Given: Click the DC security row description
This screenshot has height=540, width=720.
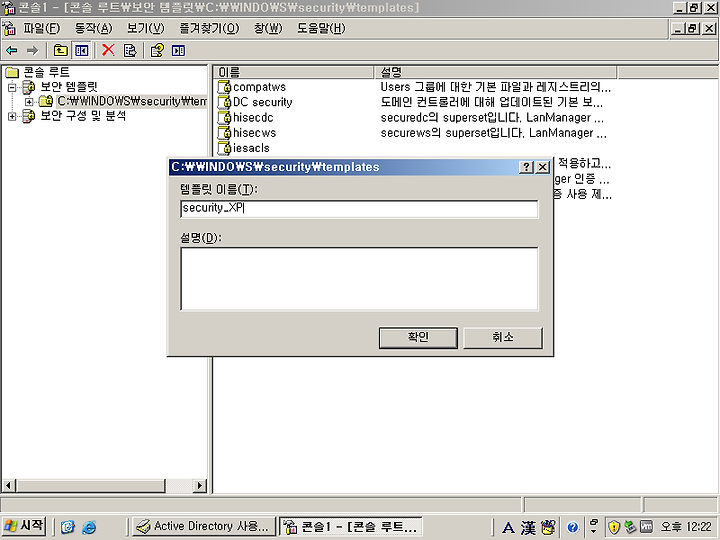Looking at the screenshot, I should point(491,102).
